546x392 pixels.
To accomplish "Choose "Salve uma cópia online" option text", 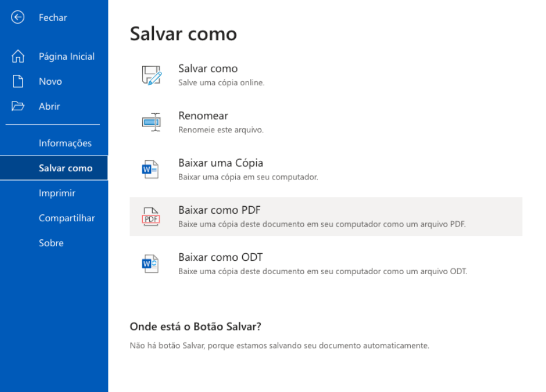I will pos(221,82).
